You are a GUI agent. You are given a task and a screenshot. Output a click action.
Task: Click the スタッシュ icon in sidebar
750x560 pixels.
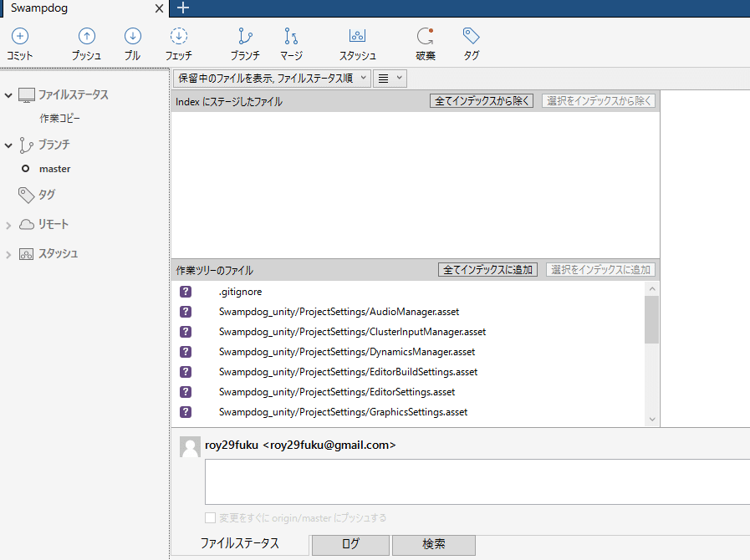tap(26, 254)
